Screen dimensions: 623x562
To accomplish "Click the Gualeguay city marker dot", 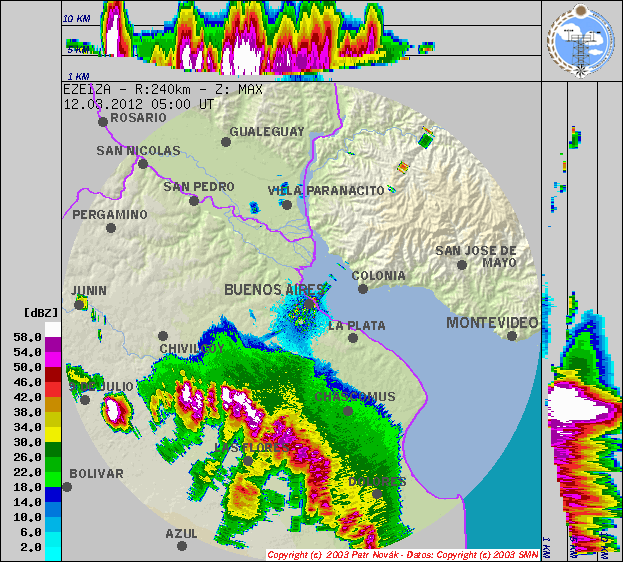I will pos(226,142).
